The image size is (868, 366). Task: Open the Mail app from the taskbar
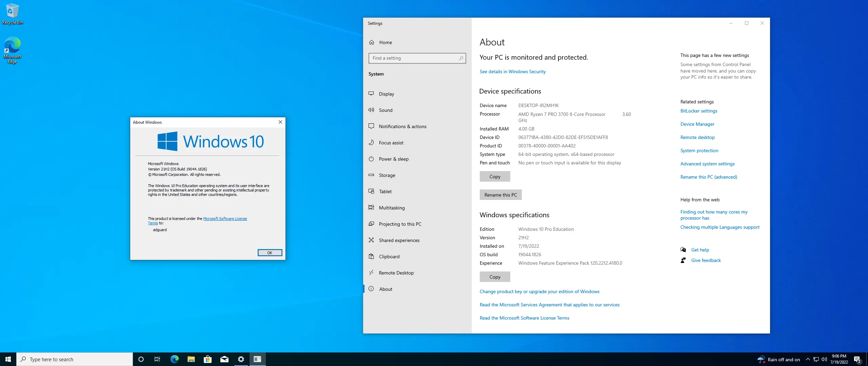224,359
